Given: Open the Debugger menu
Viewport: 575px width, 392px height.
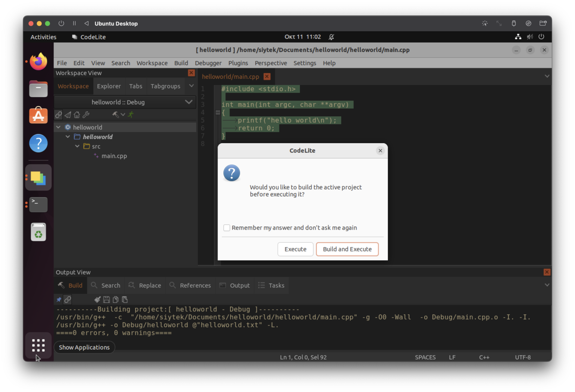Looking at the screenshot, I should point(208,63).
